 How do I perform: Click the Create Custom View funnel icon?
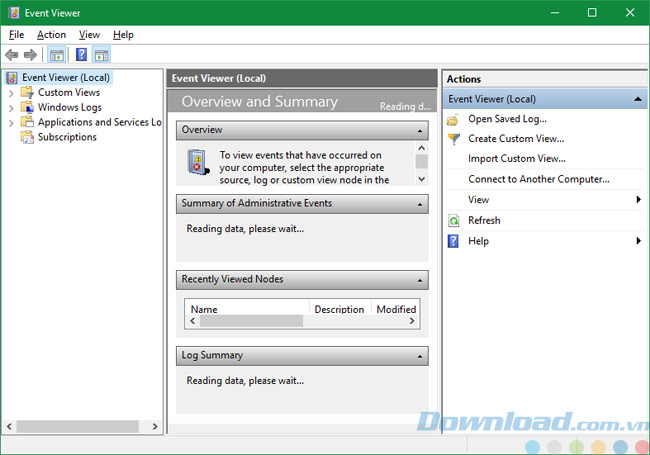coord(453,139)
